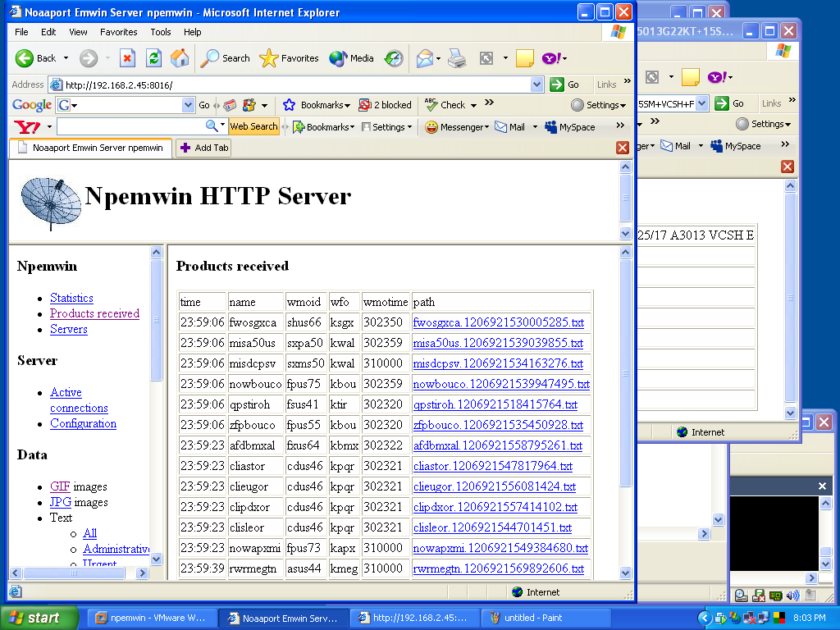Click the 2 blocked popup blocker
840x630 pixels.
pyautogui.click(x=386, y=105)
